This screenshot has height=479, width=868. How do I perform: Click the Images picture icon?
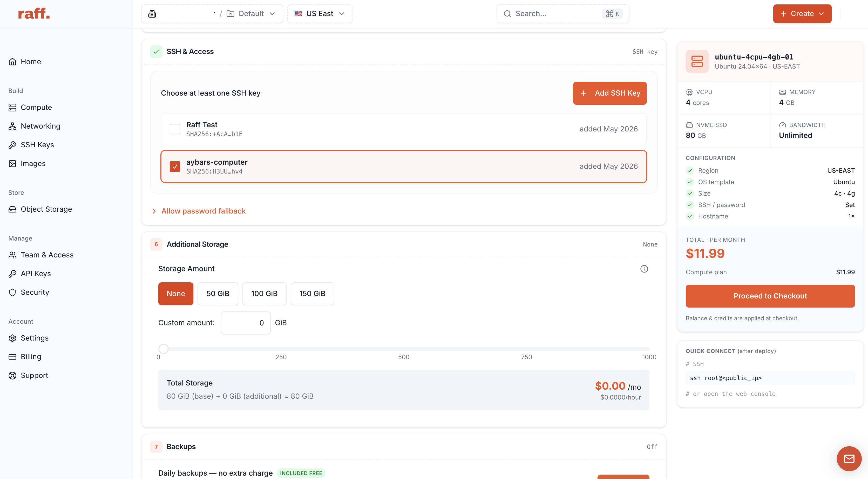(x=12, y=164)
